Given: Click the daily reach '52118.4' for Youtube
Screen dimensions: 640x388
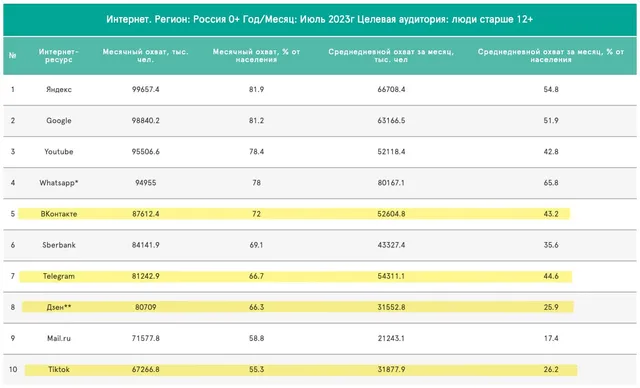Looking at the screenshot, I should pyautogui.click(x=391, y=151).
